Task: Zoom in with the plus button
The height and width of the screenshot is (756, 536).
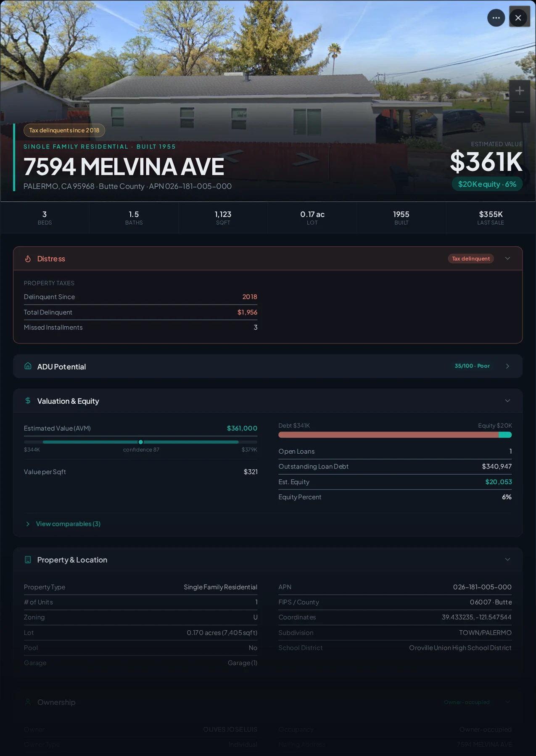Action: 520,91
